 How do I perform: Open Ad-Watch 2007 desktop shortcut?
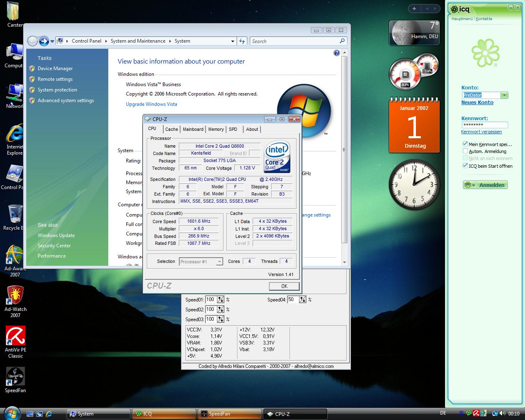[15, 302]
